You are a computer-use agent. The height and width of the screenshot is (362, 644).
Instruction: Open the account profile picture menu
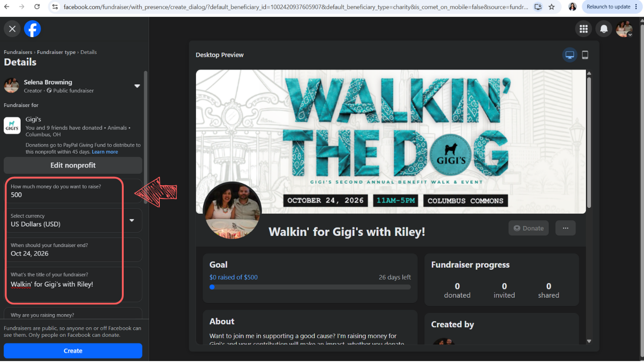(x=624, y=29)
